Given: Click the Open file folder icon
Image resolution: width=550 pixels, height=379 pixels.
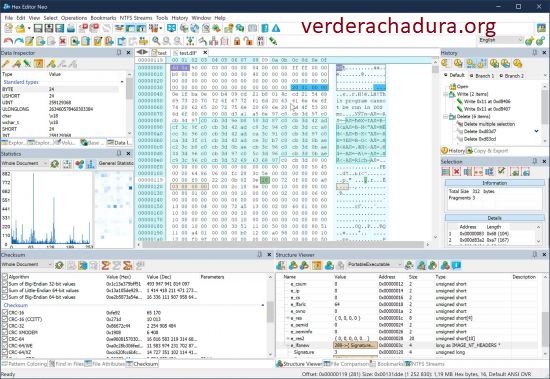Looking at the screenshot, I should coord(20,28).
